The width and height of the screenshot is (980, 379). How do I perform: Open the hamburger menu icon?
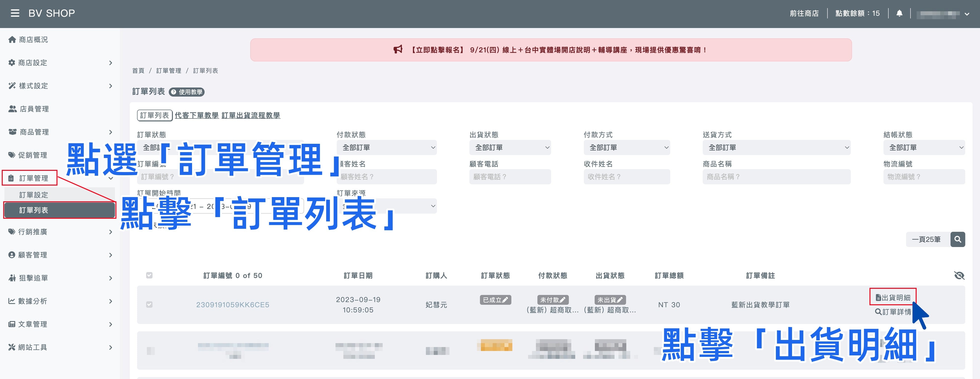pyautogui.click(x=15, y=13)
